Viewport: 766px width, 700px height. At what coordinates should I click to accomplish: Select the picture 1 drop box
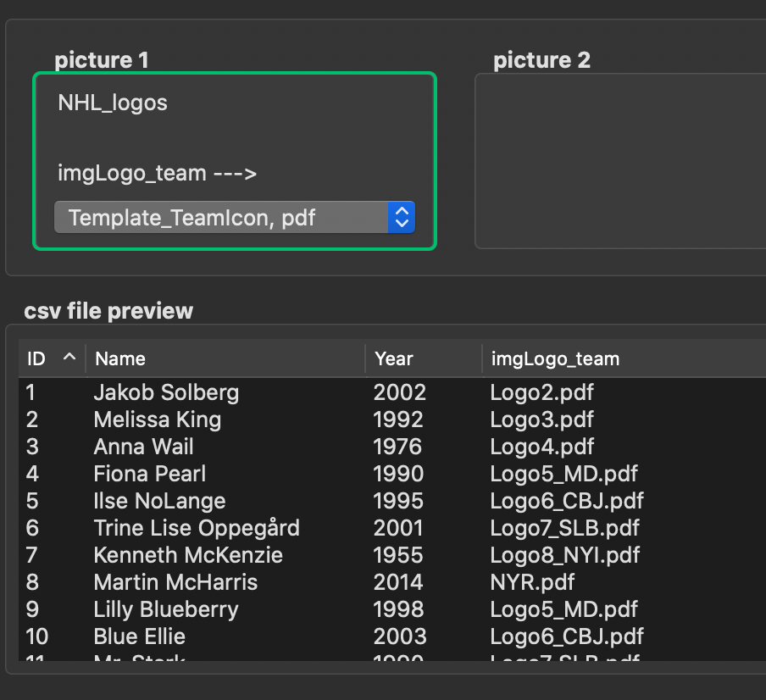click(235, 161)
